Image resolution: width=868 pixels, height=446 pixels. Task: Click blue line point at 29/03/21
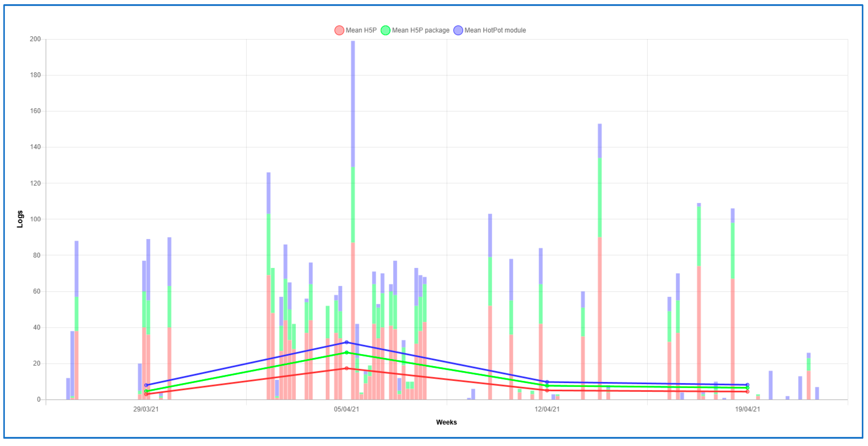[x=146, y=385]
